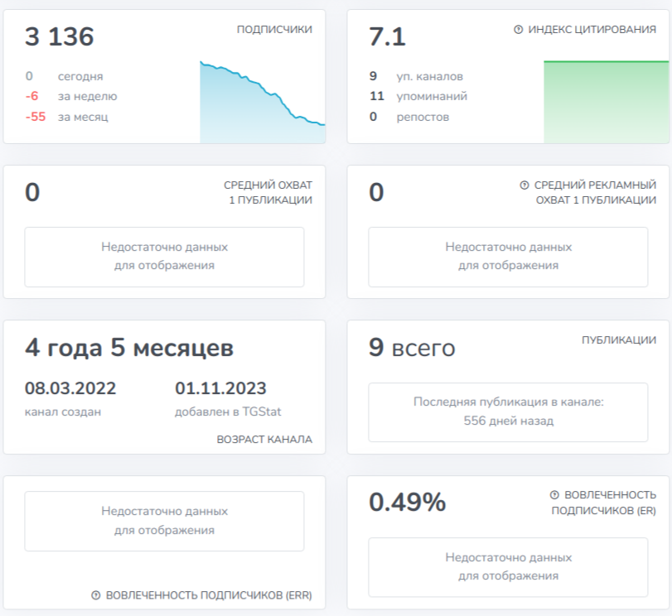Click the 01.11.2023 added to TGStat date
Image resolution: width=672 pixels, height=616 pixels.
tap(220, 388)
